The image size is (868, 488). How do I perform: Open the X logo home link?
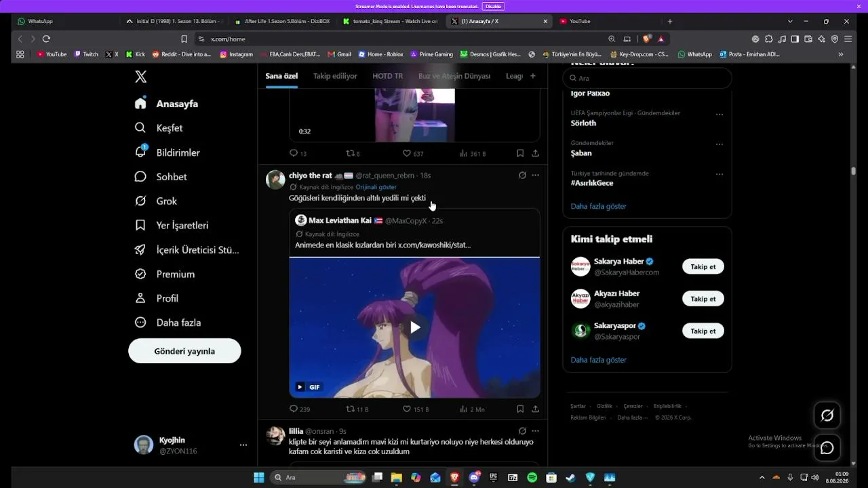(140, 77)
